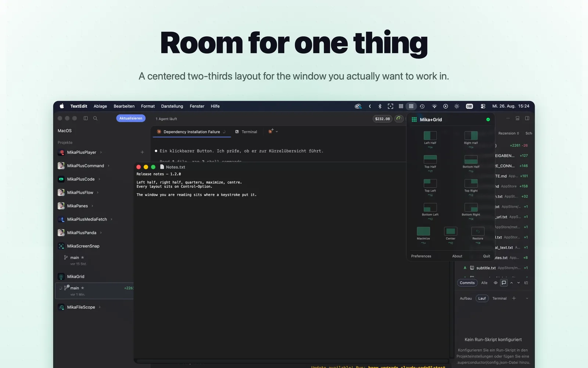Expand the MikaPlusFlow project

[x=97, y=192]
